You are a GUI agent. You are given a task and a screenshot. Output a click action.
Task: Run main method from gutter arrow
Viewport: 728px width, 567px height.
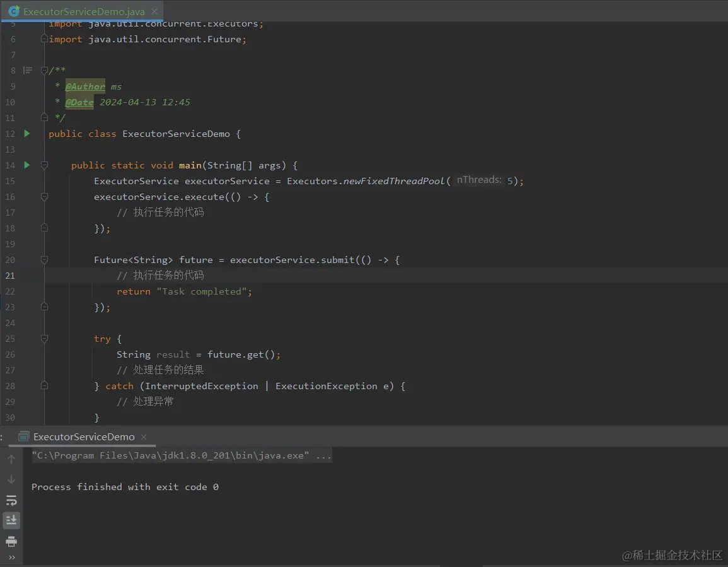pos(27,165)
